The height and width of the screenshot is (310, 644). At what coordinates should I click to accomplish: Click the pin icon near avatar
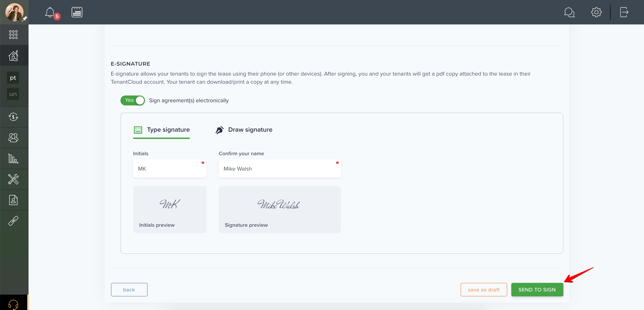click(24, 19)
